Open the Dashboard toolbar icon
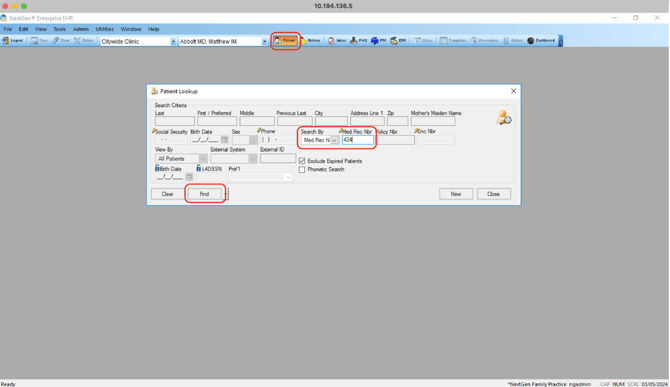 pos(541,41)
